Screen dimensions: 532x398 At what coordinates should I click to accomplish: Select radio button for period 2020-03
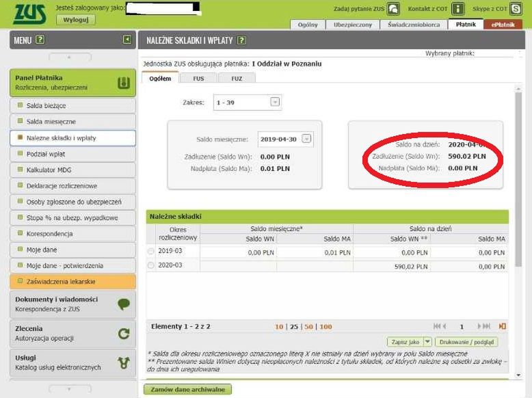[x=151, y=265]
